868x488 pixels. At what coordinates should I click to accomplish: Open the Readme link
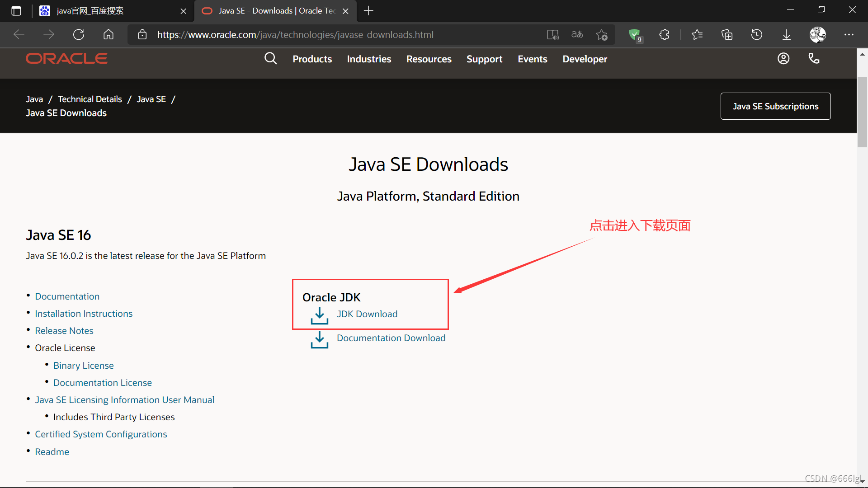click(52, 452)
